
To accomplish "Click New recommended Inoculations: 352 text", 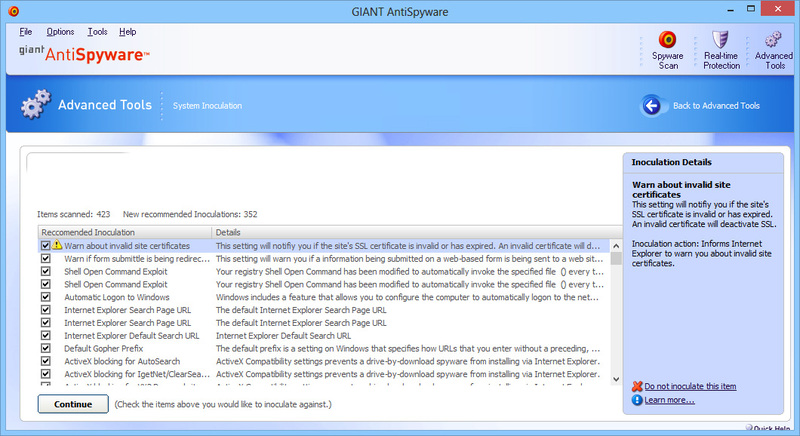I will coord(190,214).
